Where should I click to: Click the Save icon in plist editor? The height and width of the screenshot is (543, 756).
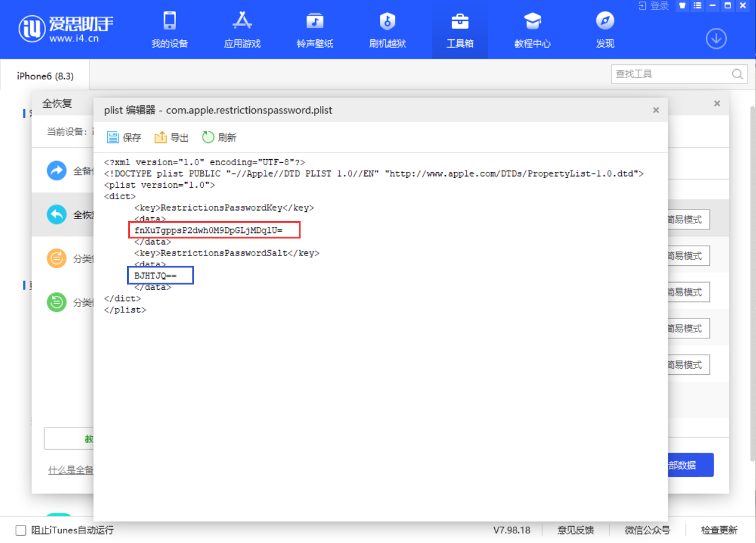tap(113, 137)
